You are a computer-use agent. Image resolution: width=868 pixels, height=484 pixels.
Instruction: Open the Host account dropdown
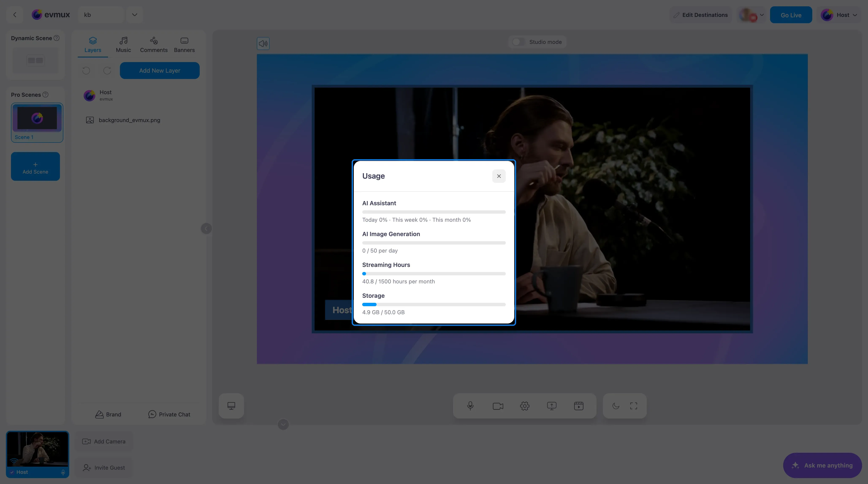pos(839,15)
